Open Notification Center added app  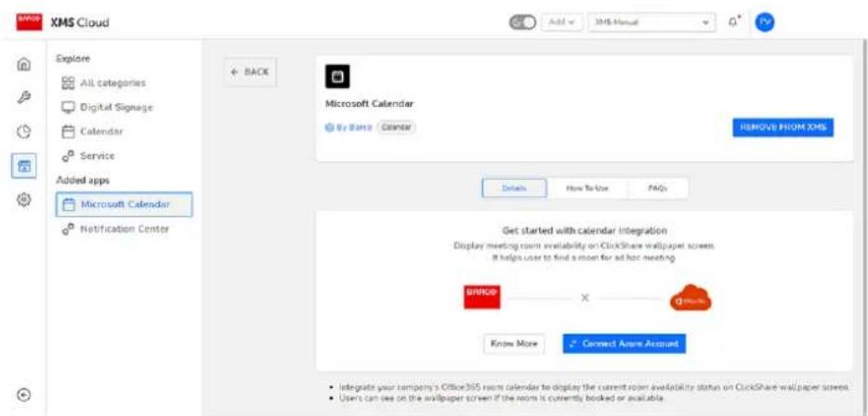click(x=115, y=229)
